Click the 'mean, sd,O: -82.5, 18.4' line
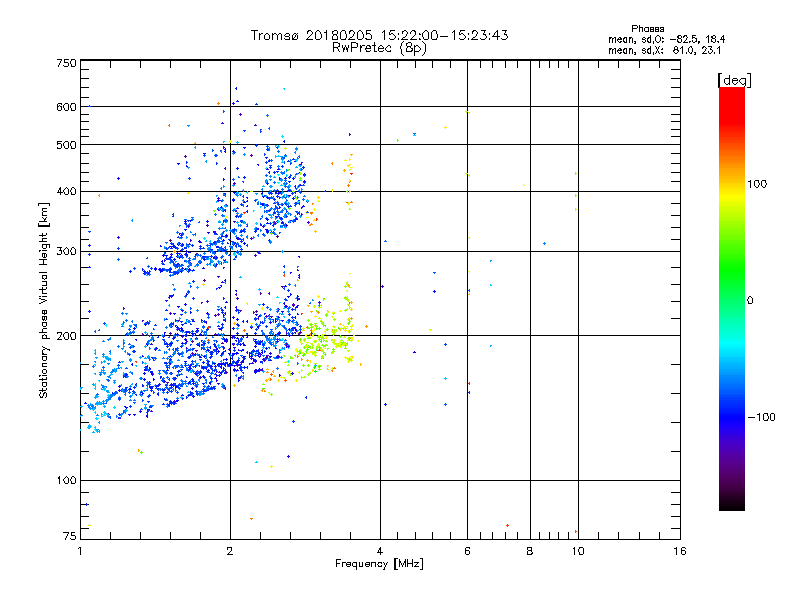 666,39
